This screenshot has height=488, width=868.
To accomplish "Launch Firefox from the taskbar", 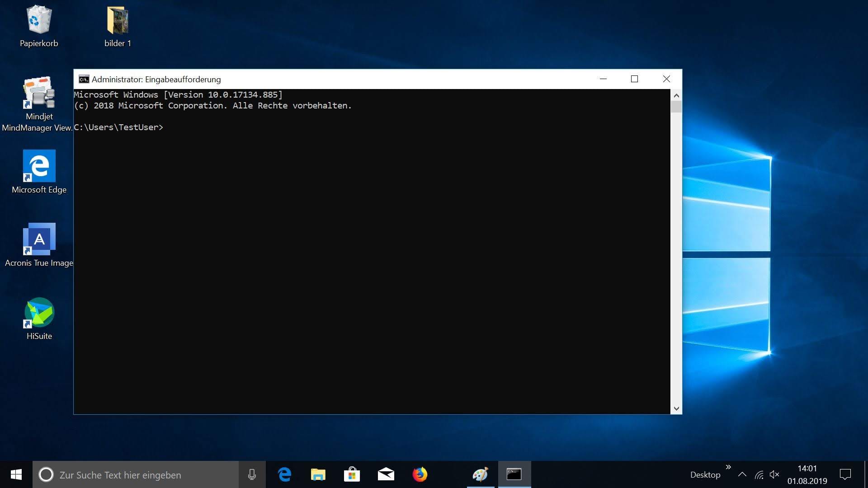I will 420,474.
